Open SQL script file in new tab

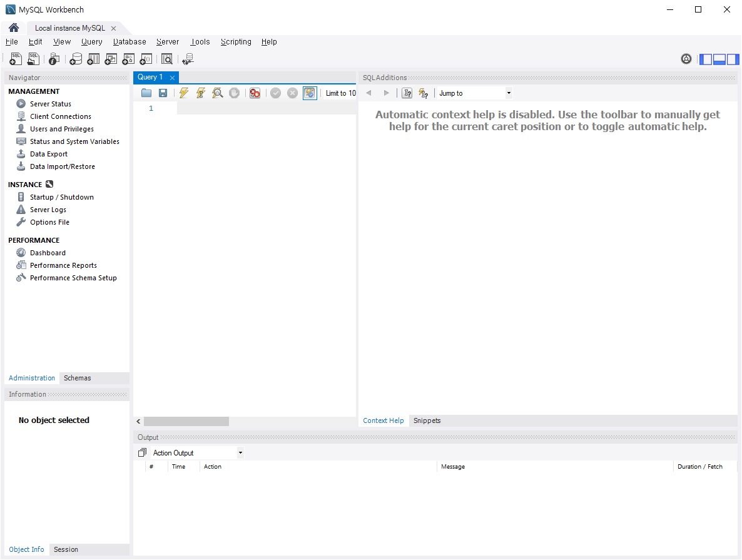pos(33,59)
